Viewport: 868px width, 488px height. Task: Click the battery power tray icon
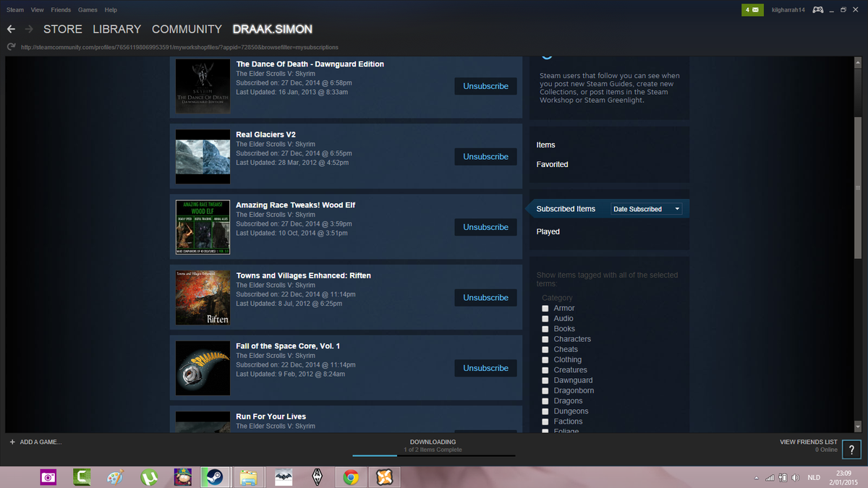pyautogui.click(x=783, y=477)
